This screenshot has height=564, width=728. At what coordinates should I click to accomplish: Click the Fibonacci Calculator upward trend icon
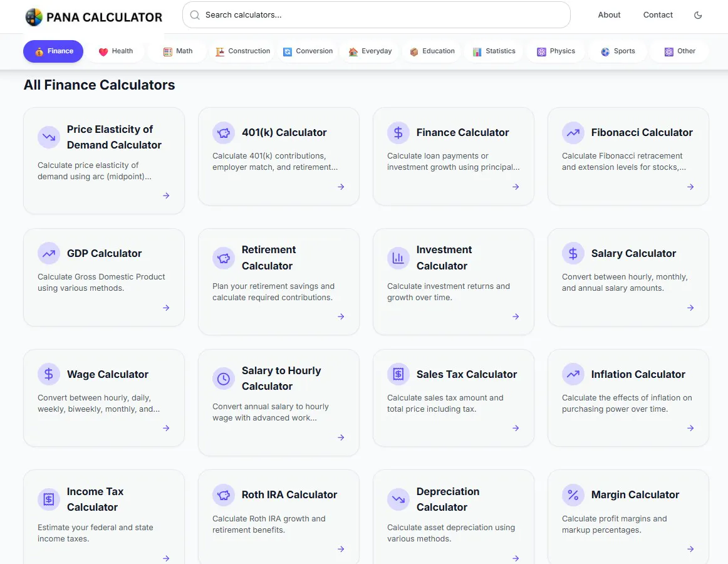pyautogui.click(x=573, y=133)
